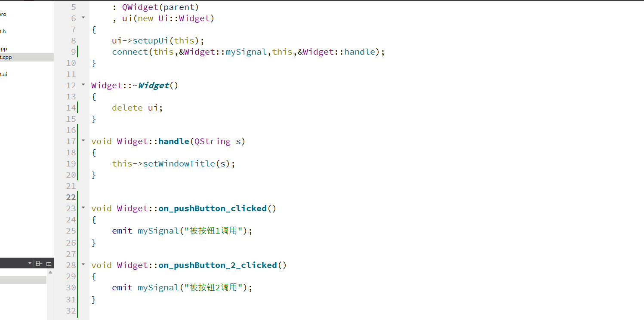Open the .ui form file in tree
Image resolution: width=644 pixels, height=320 pixels.
3,74
